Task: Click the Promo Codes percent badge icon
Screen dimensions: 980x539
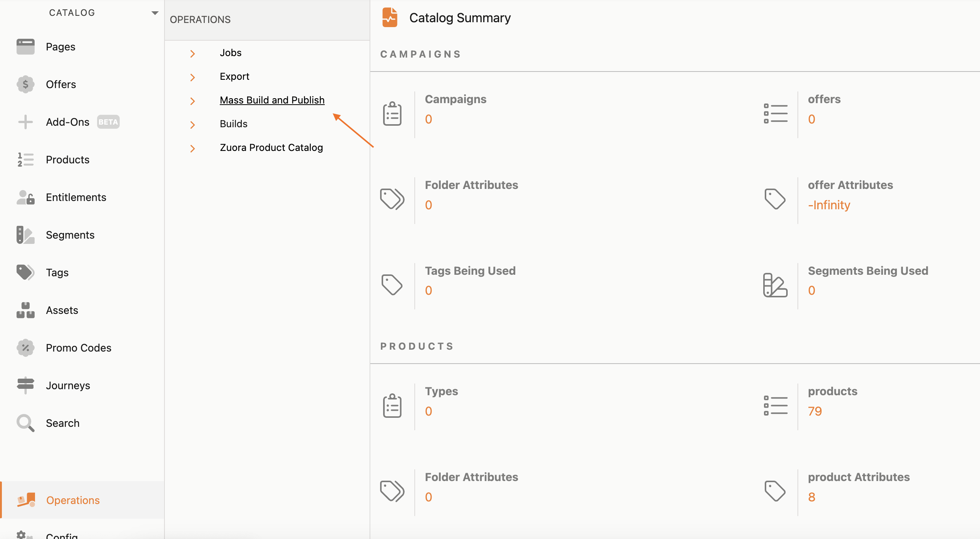Action: click(x=26, y=348)
